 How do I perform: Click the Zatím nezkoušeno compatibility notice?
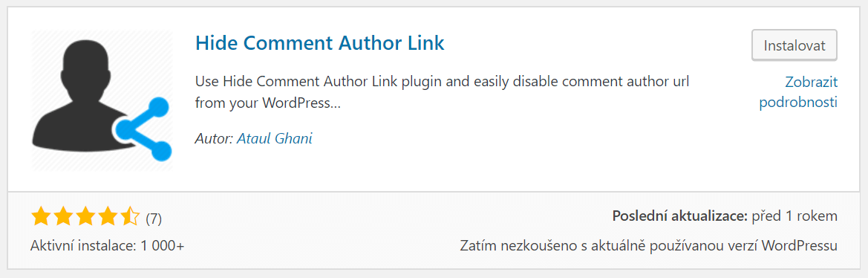[x=649, y=245]
